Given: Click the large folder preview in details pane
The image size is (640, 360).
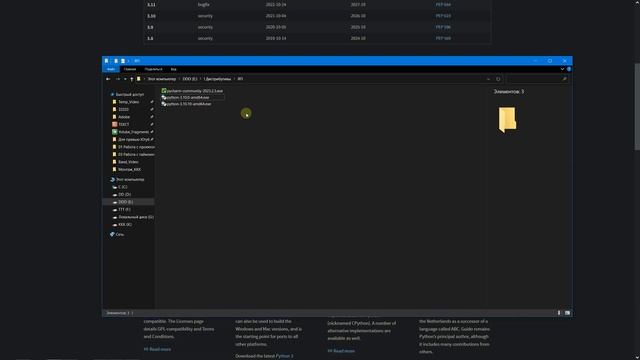Looking at the screenshot, I should tap(507, 120).
